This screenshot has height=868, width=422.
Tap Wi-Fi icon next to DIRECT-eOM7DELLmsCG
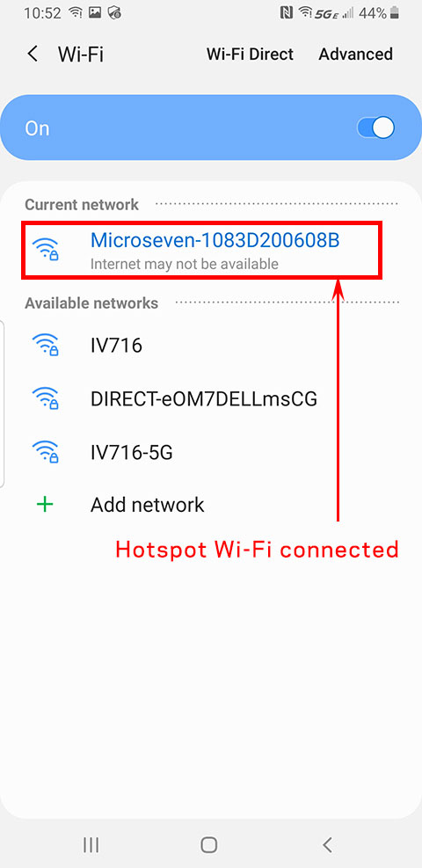coord(46,398)
